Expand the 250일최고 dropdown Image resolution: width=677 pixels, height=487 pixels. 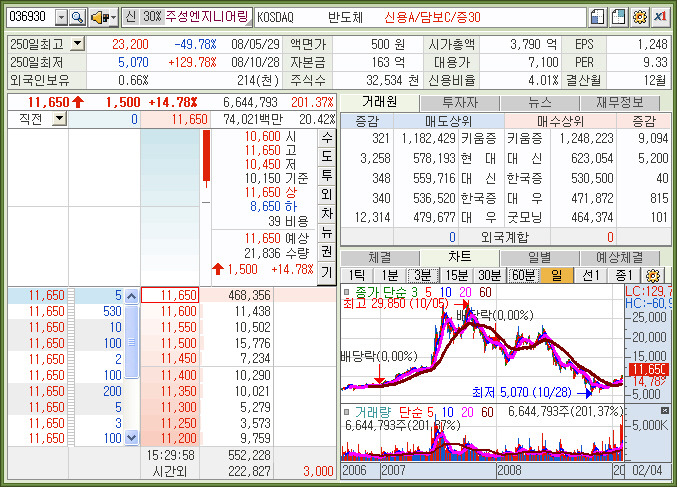tap(78, 44)
